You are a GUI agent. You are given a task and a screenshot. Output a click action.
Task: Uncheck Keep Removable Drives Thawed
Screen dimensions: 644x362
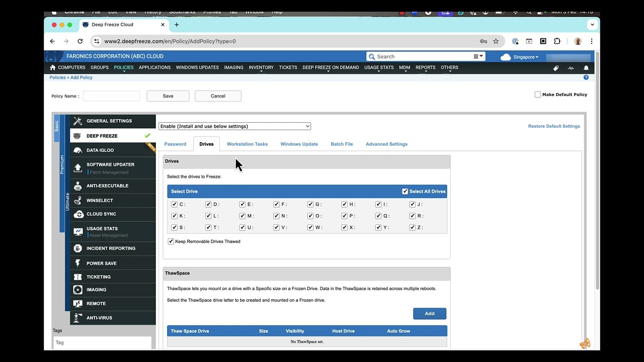[x=171, y=241]
